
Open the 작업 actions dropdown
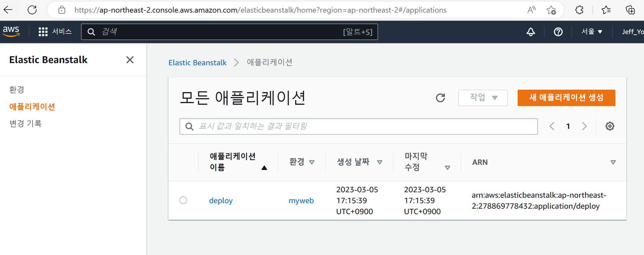click(483, 98)
